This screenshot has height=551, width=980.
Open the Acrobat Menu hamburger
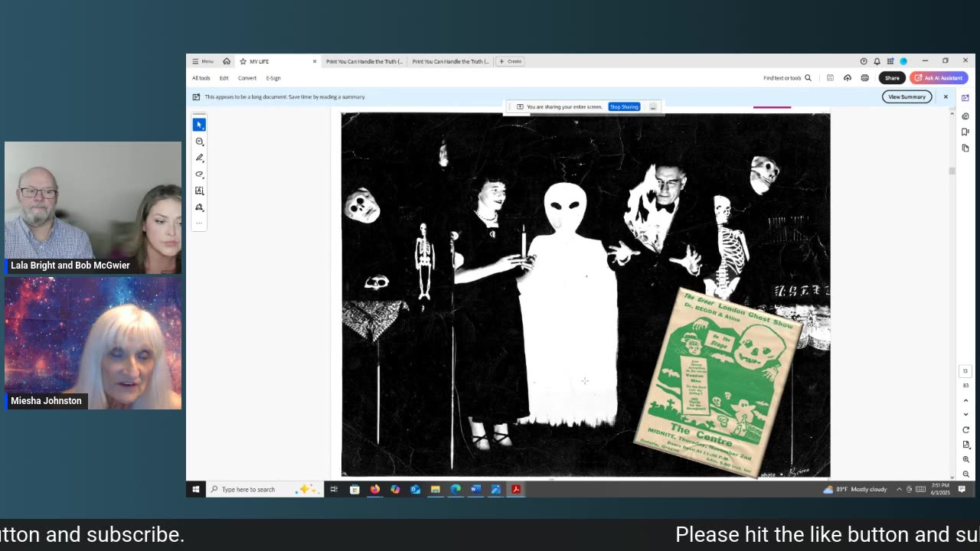[x=202, y=61]
